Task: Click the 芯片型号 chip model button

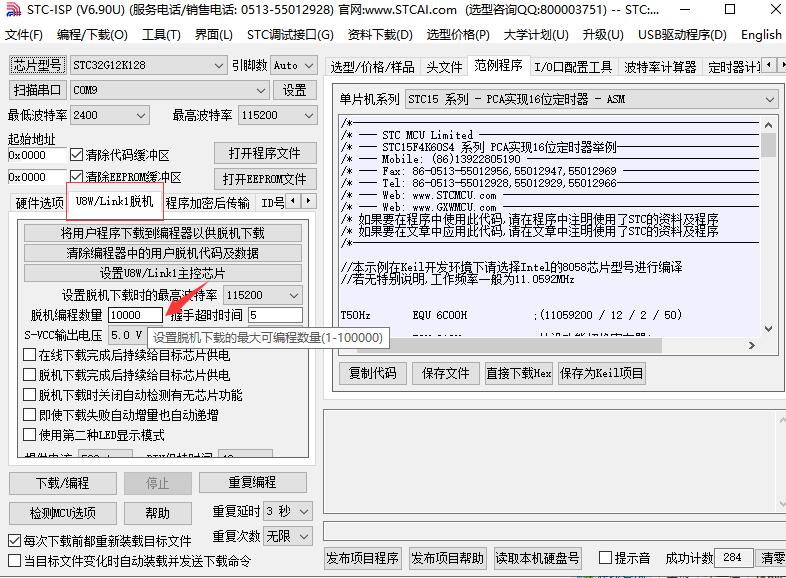Action: click(x=37, y=65)
